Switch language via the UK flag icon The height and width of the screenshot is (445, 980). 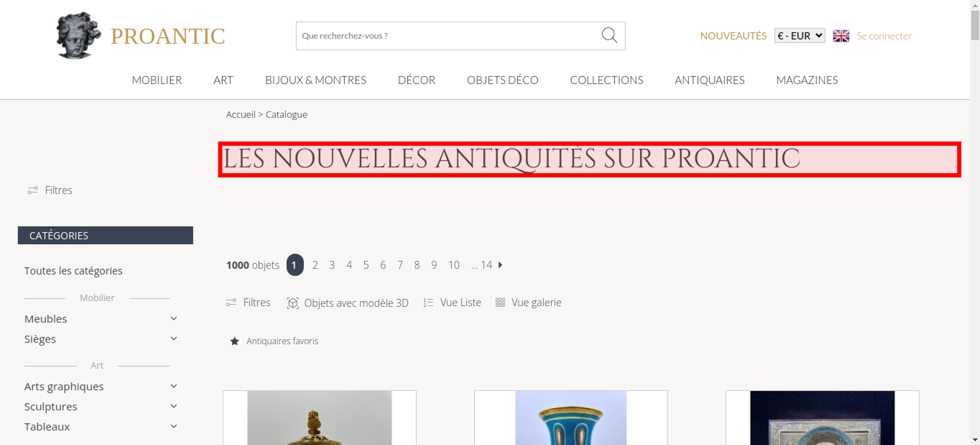(841, 36)
